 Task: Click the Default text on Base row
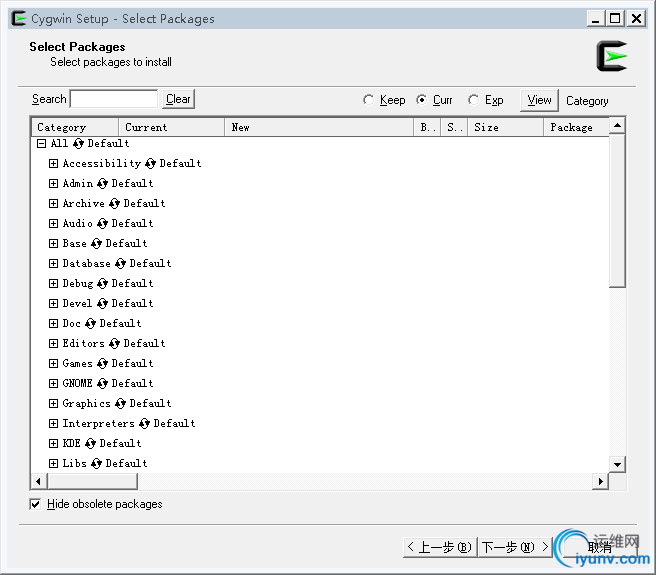126,244
